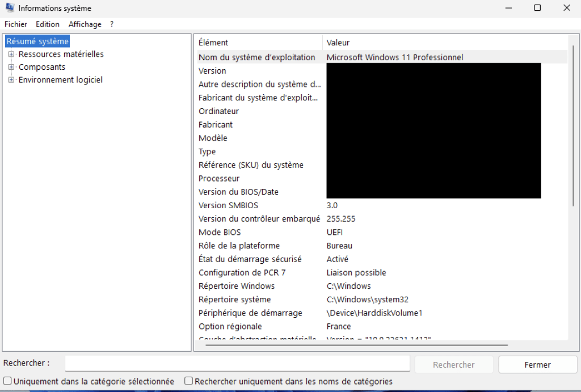Viewport: 581px width, 392px height.
Task: Expand the Environnement logiciel node
Action: coord(11,79)
